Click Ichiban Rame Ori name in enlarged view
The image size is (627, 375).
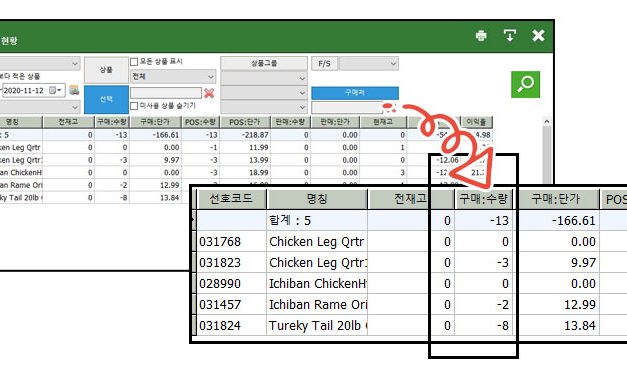pos(317,305)
